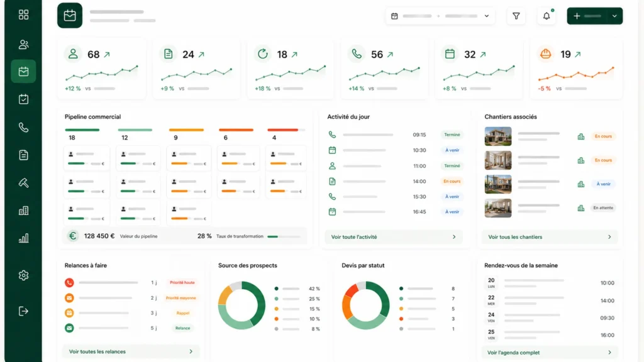Click the green Relance mail icon
644x362 pixels.
[69, 328]
